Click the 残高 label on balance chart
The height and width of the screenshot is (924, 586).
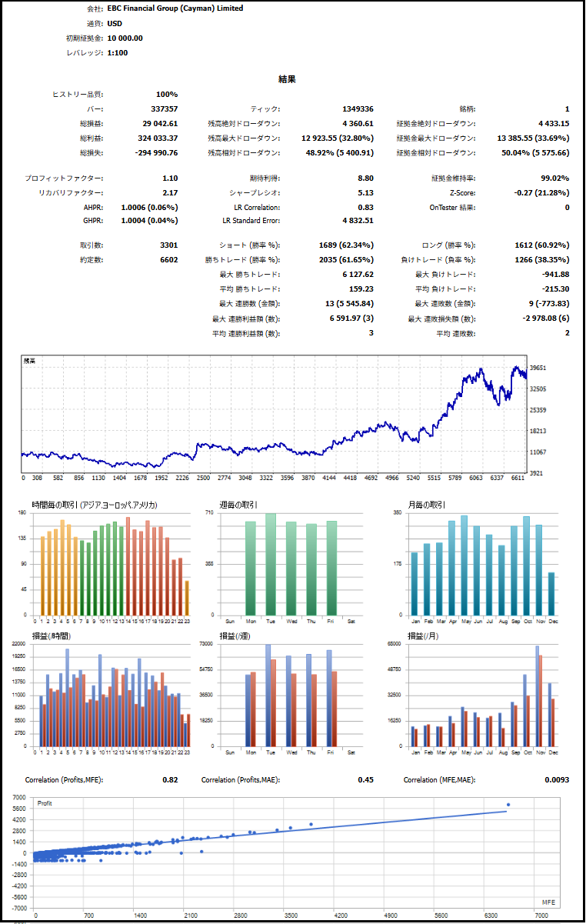click(x=29, y=360)
